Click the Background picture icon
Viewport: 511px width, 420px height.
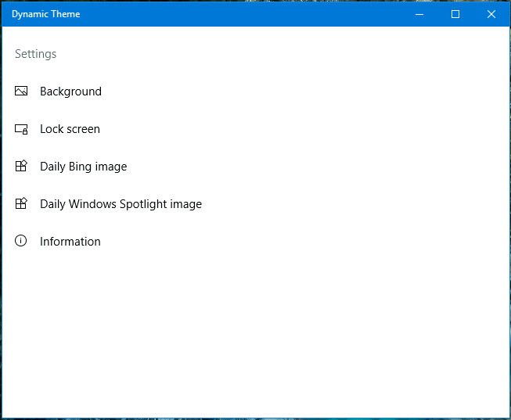tap(21, 91)
